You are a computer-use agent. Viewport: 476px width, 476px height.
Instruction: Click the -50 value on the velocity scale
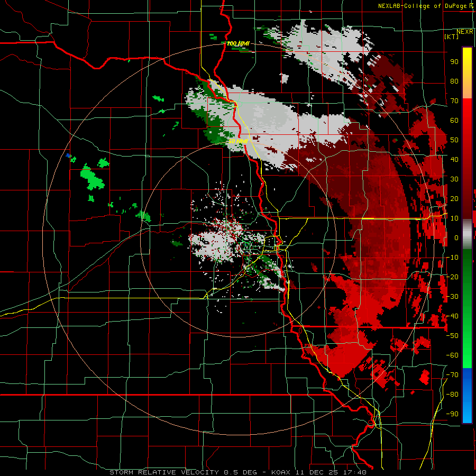(452, 336)
